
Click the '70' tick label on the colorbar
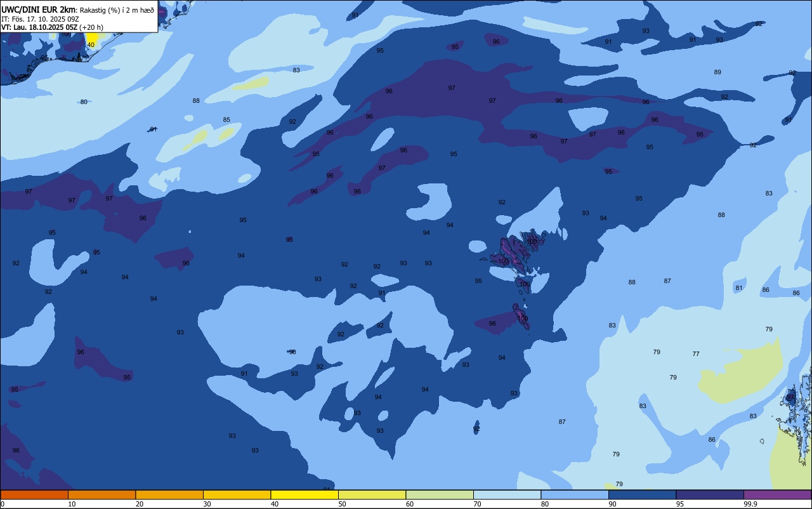click(478, 504)
